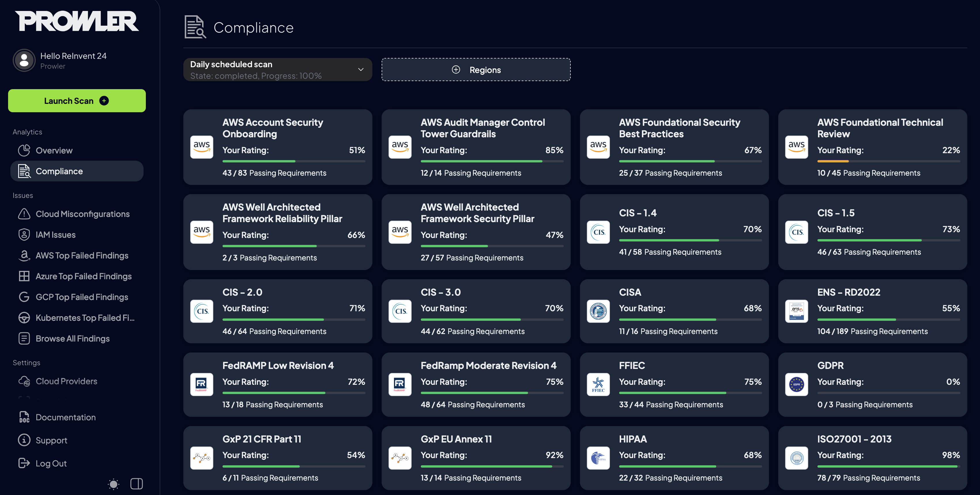The image size is (980, 495).
Task: Click the Browse All Findings list icon
Action: pyautogui.click(x=24, y=338)
